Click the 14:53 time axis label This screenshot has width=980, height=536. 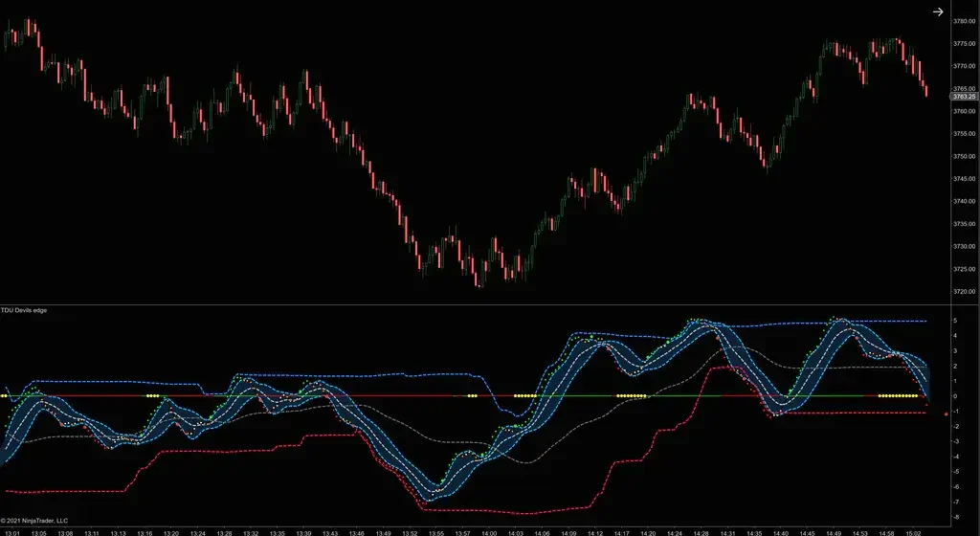[x=860, y=533]
